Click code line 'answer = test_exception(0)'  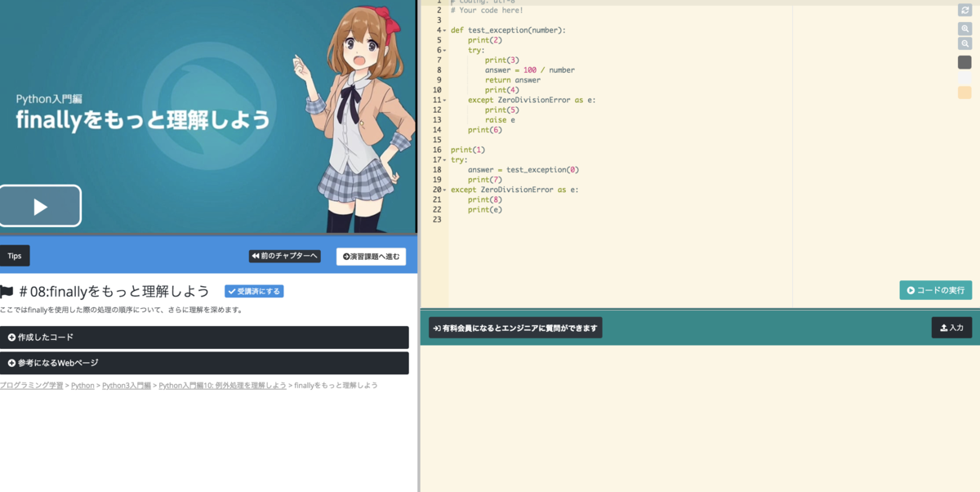[x=523, y=170]
